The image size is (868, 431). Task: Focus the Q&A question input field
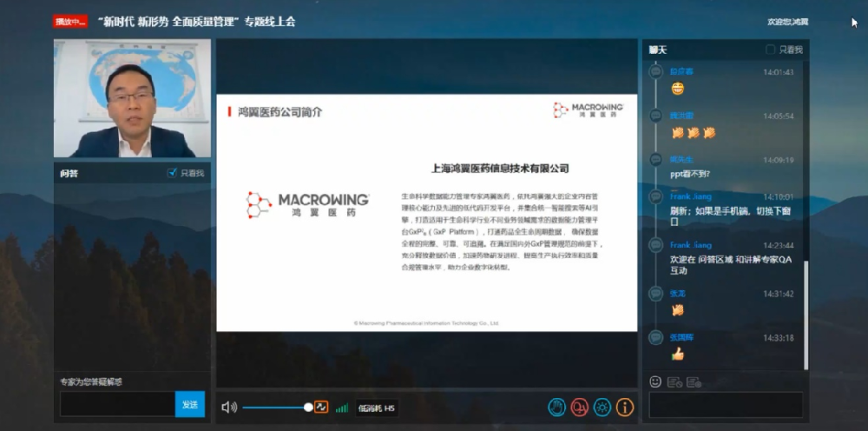tap(117, 404)
